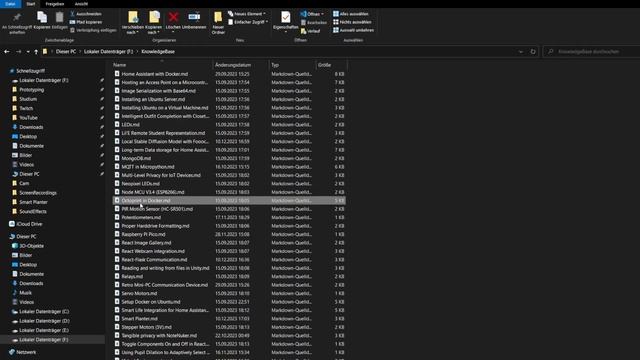Open iCloud Drive in the sidebar

coord(25,224)
